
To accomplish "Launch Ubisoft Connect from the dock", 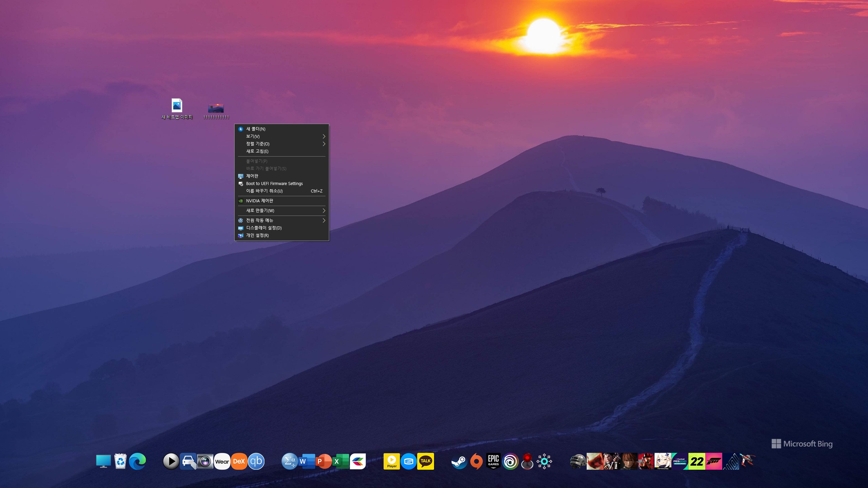I will point(510,461).
